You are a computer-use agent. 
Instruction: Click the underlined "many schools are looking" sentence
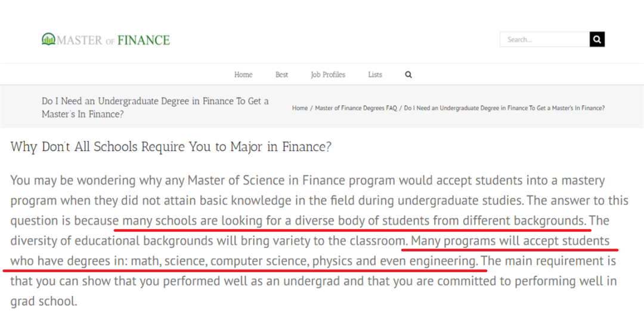click(353, 220)
